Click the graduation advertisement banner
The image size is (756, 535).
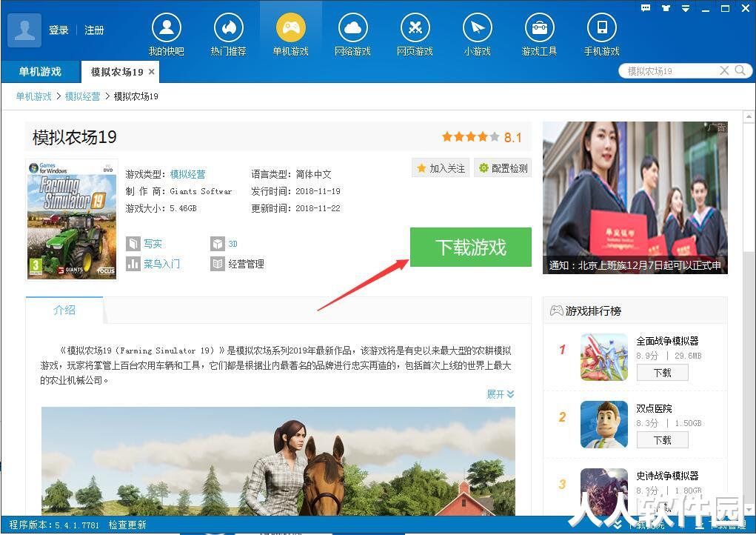point(635,198)
